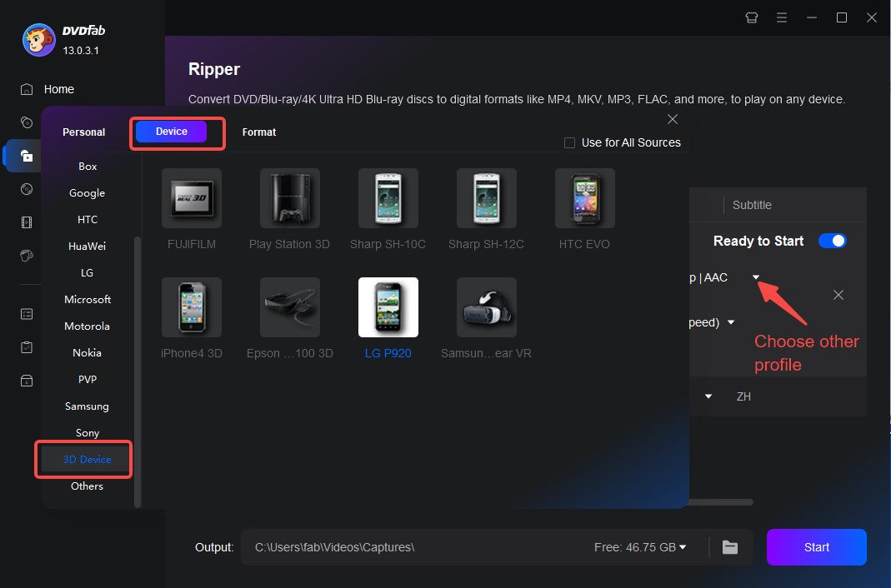Switch to the Format tab
This screenshot has width=891, height=588.
pos(259,132)
